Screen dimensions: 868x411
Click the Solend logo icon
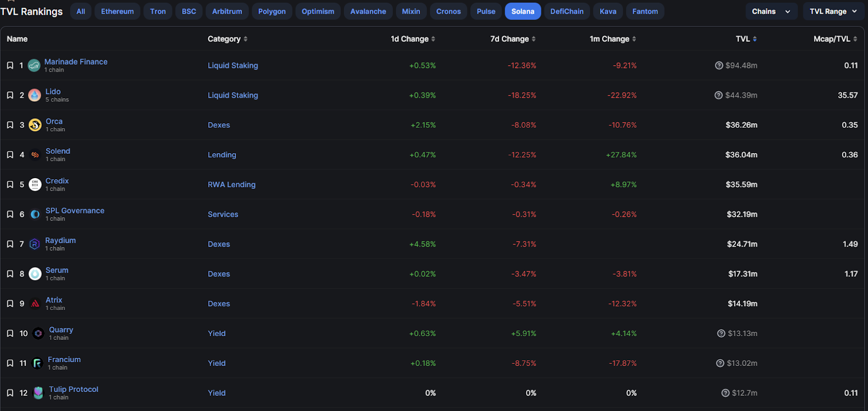click(x=35, y=155)
